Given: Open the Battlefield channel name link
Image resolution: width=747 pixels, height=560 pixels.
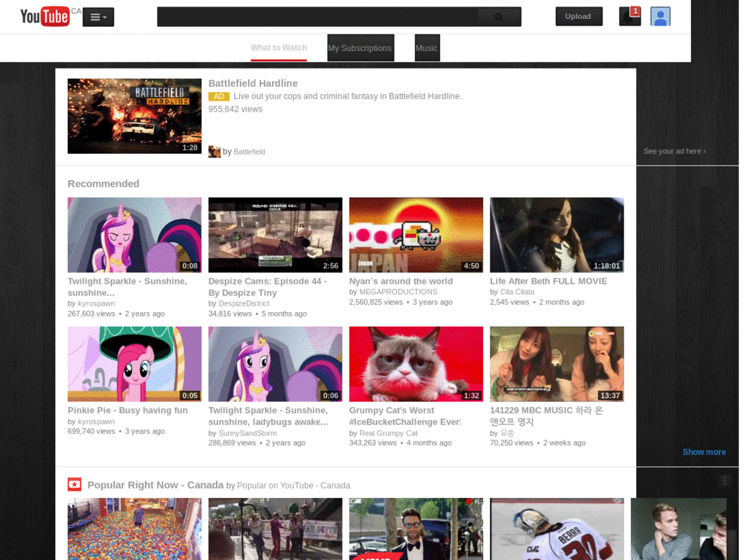Looking at the screenshot, I should click(249, 152).
